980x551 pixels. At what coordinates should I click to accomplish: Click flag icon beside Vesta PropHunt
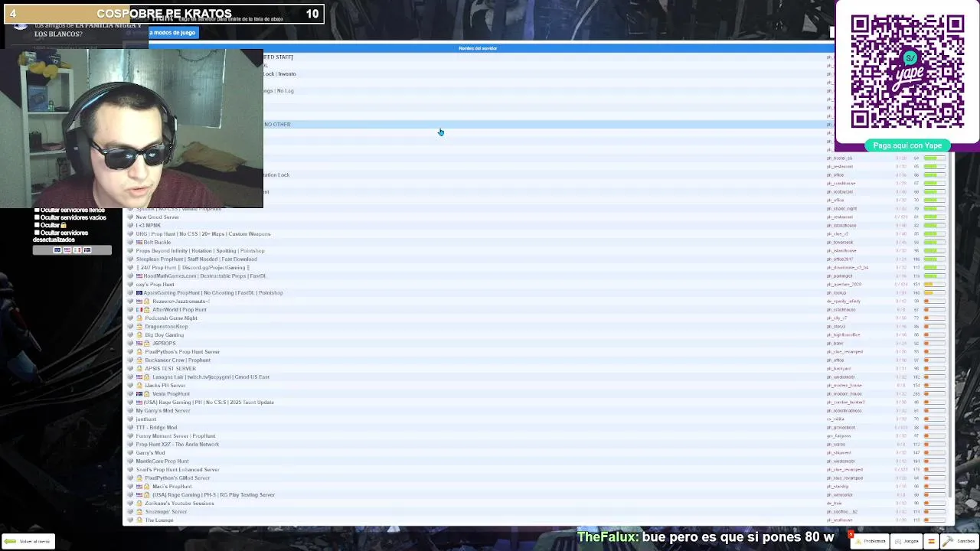click(x=139, y=394)
